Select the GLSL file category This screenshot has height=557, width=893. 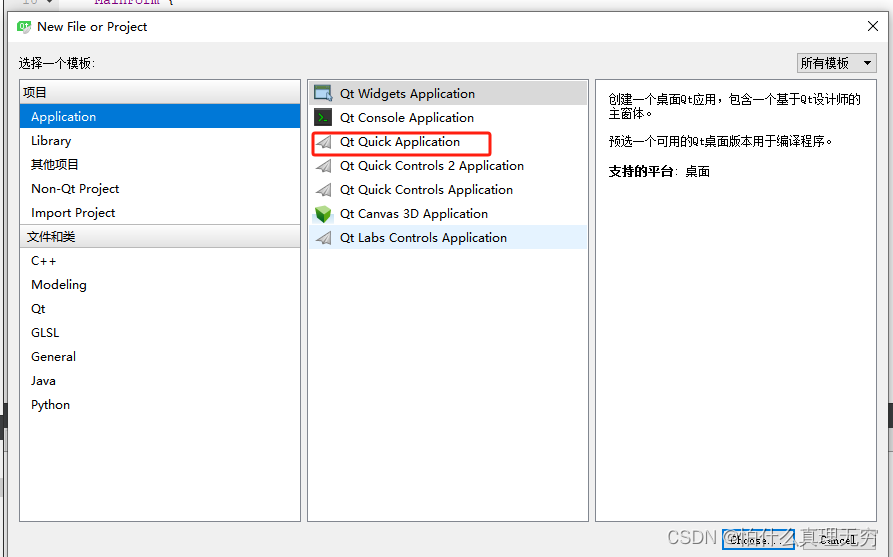(x=160, y=333)
